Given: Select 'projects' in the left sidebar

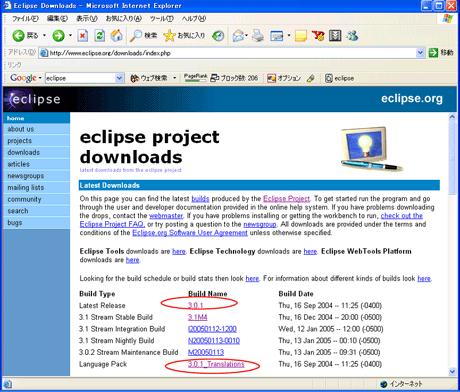Looking at the screenshot, I should (x=37, y=141).
